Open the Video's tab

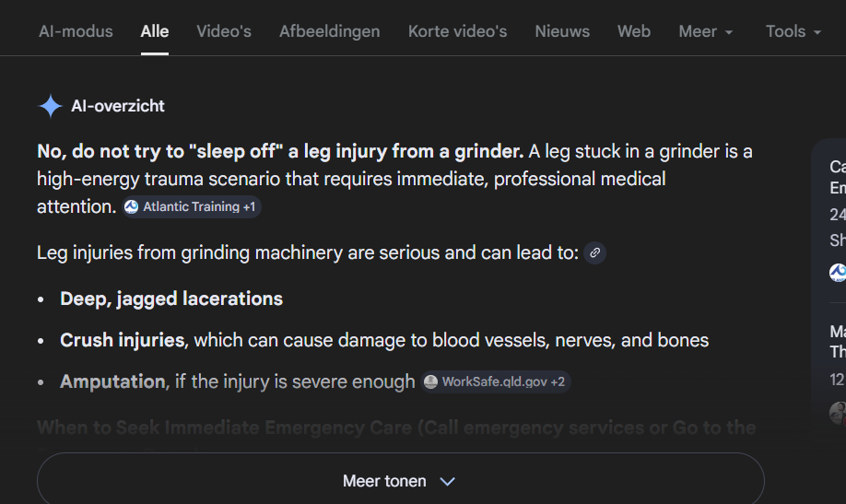pos(224,31)
